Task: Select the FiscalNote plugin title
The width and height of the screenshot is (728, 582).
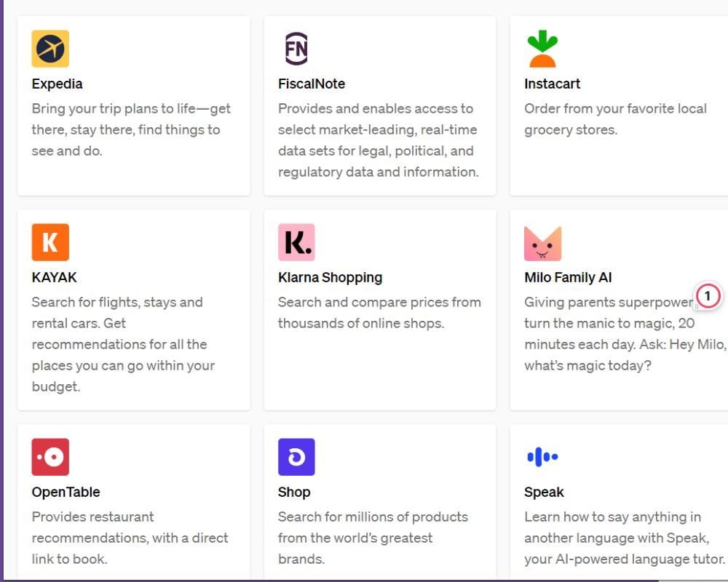Action: pos(312,84)
